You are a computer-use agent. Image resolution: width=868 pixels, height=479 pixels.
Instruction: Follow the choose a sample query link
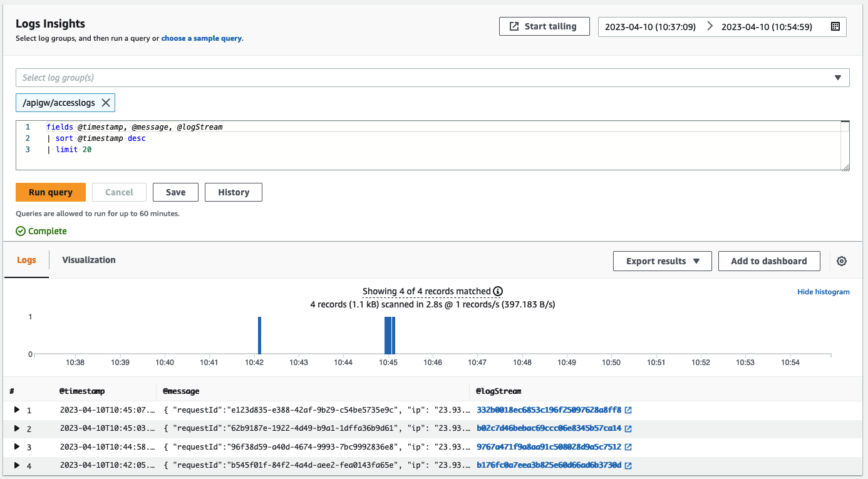(x=201, y=38)
